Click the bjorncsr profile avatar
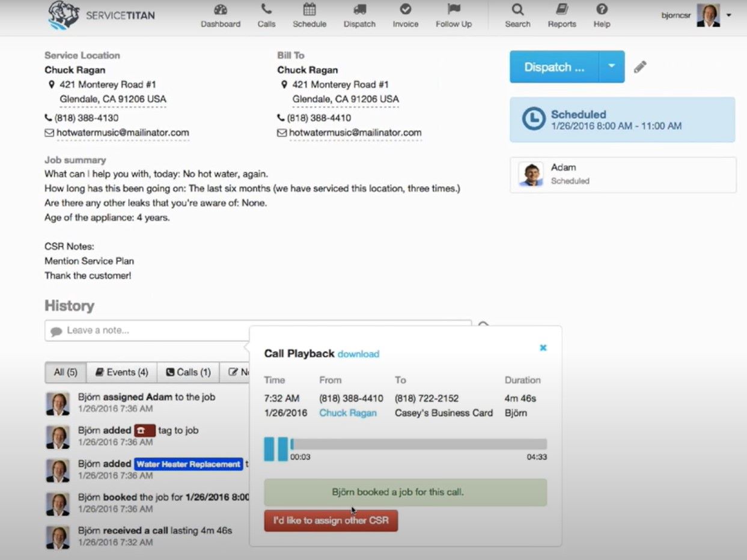 (x=709, y=15)
